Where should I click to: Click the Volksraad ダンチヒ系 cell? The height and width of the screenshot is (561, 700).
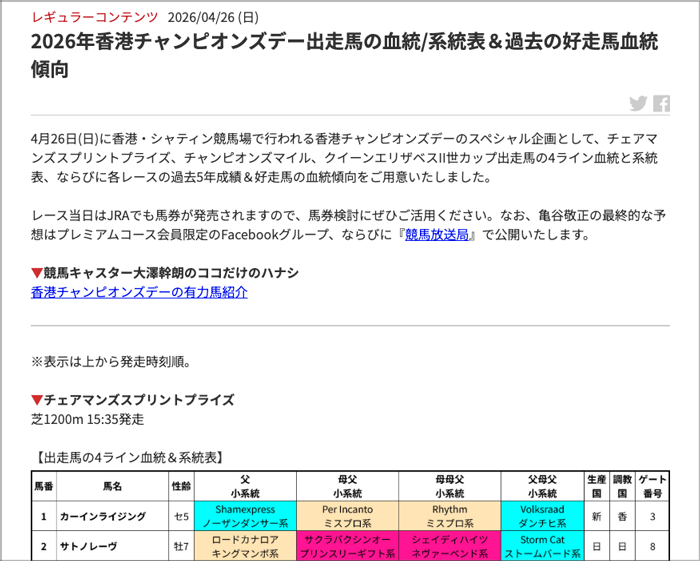[x=542, y=516]
